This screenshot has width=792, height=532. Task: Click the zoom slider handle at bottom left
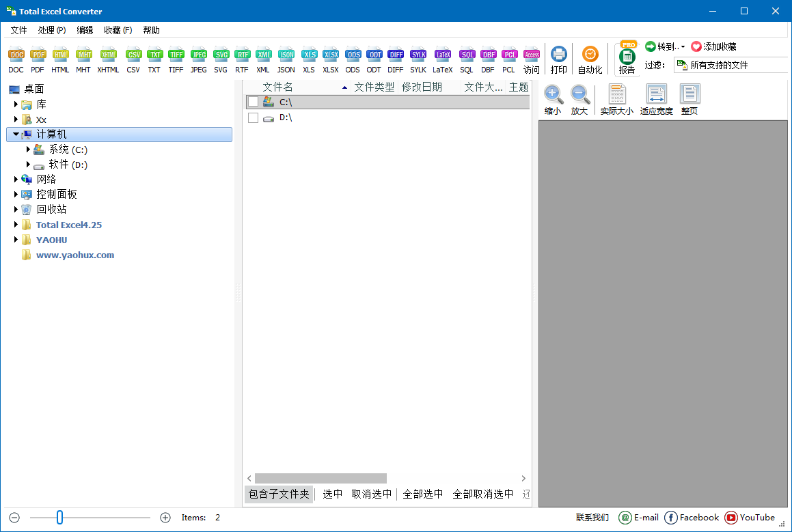click(59, 518)
